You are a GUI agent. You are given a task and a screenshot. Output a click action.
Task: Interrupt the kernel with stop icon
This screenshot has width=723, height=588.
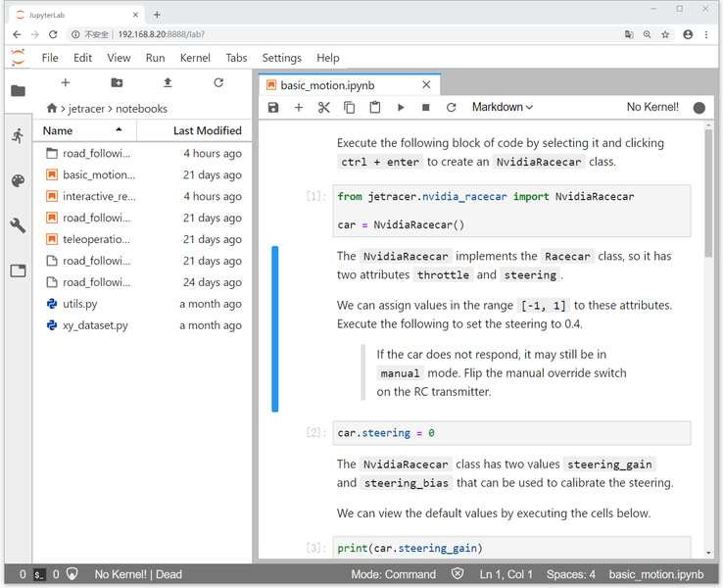(425, 108)
